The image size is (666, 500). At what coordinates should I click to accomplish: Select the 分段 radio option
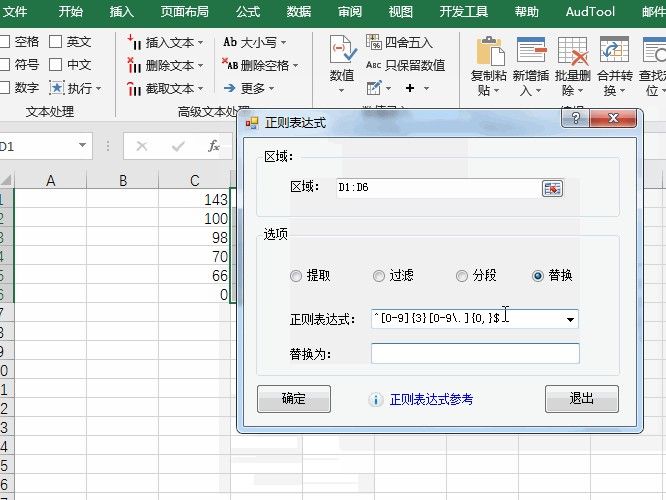click(x=462, y=276)
